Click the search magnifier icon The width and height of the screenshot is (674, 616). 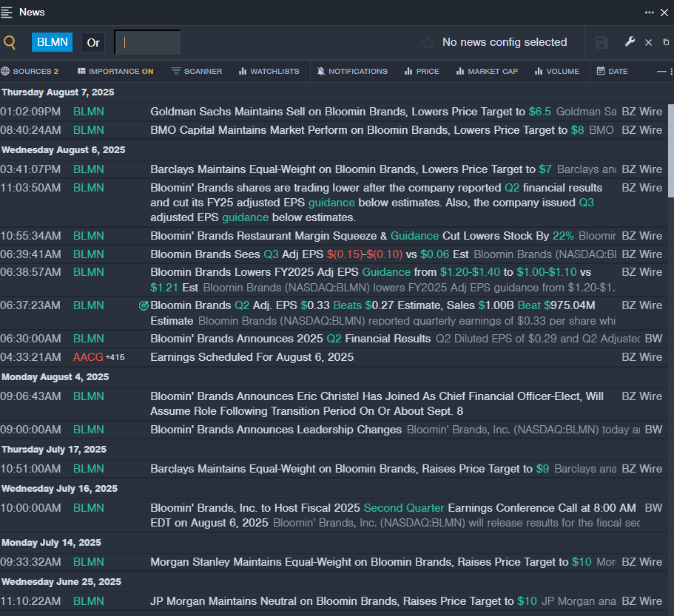coord(10,42)
